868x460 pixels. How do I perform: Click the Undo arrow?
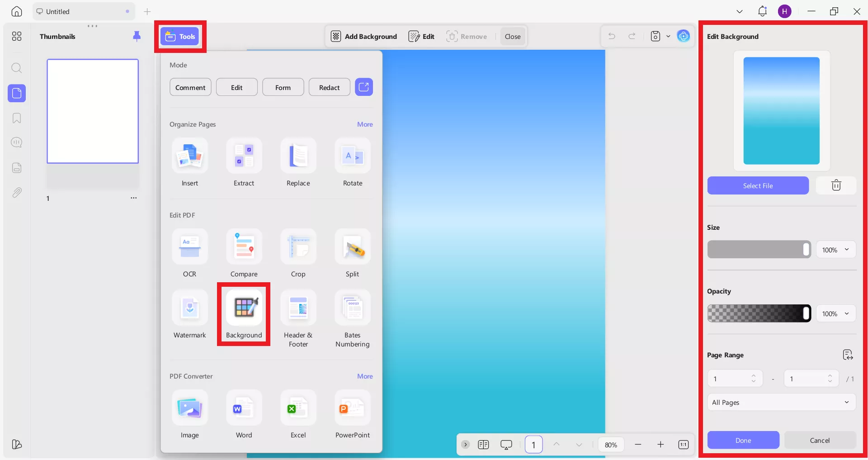pos(612,36)
